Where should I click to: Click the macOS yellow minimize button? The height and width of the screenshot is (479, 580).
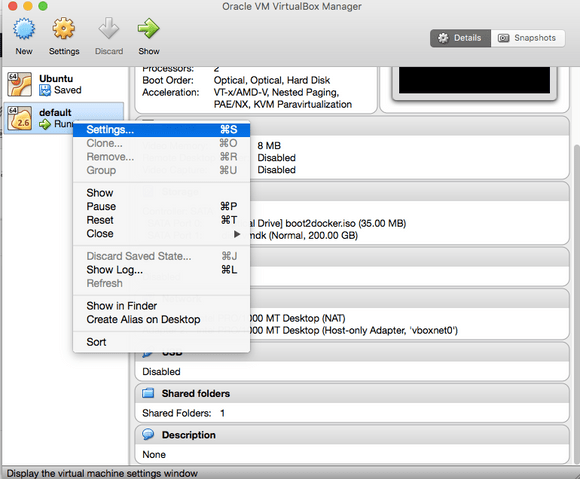[x=27, y=6]
